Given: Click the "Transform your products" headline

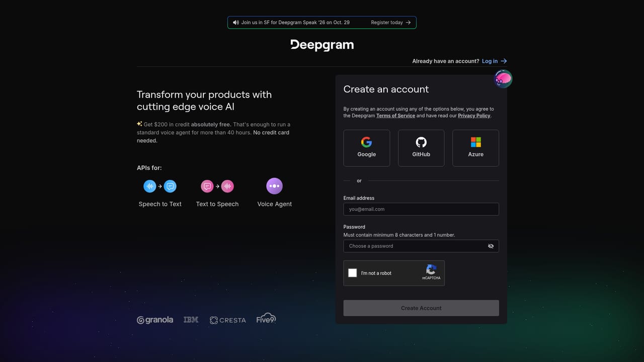Looking at the screenshot, I should coord(204,101).
